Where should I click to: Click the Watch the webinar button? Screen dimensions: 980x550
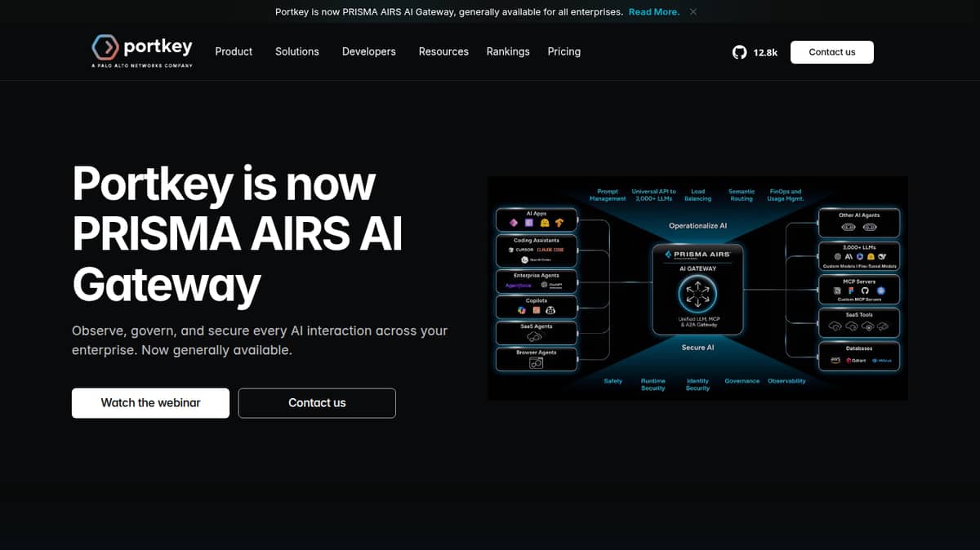click(x=150, y=403)
